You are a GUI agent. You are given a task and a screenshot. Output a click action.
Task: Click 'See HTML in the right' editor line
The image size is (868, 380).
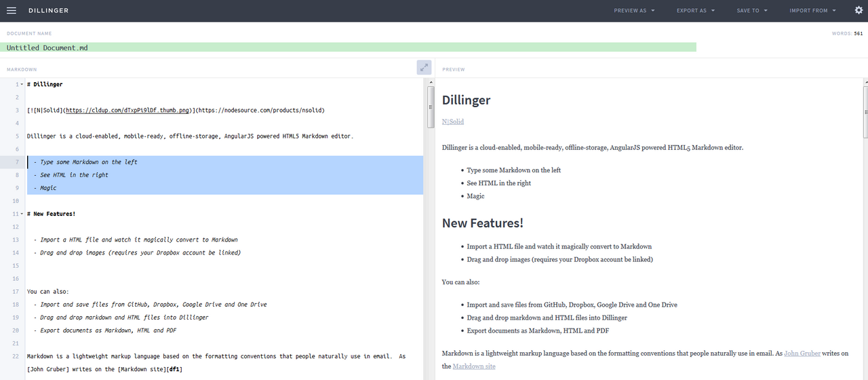pos(71,175)
